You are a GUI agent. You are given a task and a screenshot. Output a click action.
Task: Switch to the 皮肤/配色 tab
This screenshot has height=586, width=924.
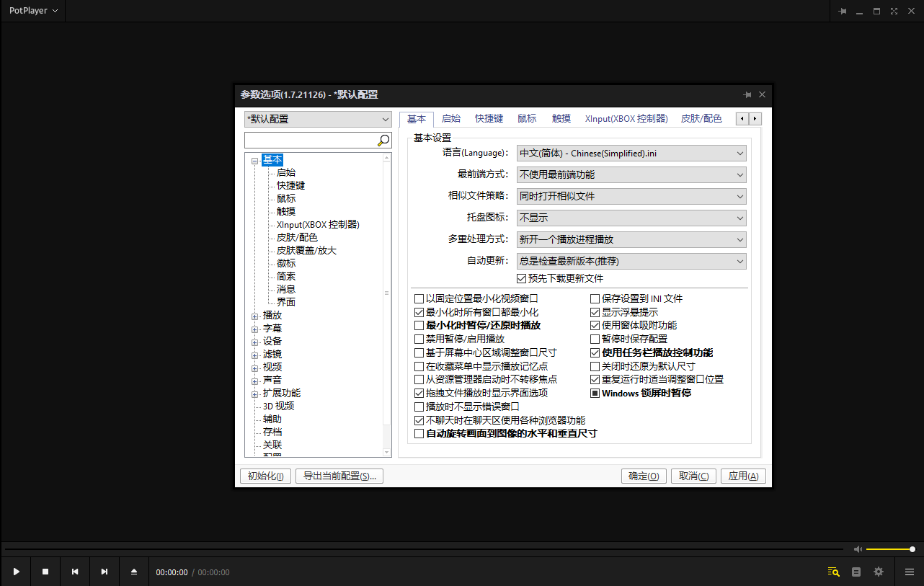(x=701, y=119)
